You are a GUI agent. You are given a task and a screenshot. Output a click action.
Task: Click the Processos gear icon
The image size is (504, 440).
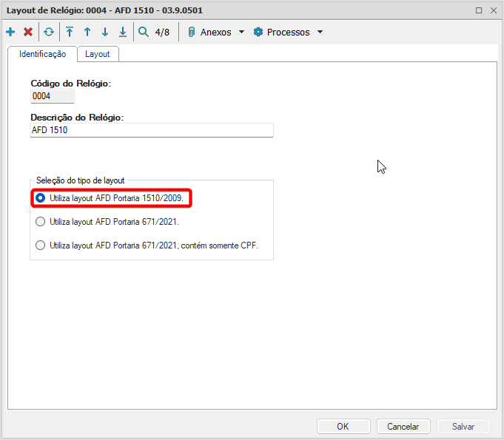tap(258, 32)
